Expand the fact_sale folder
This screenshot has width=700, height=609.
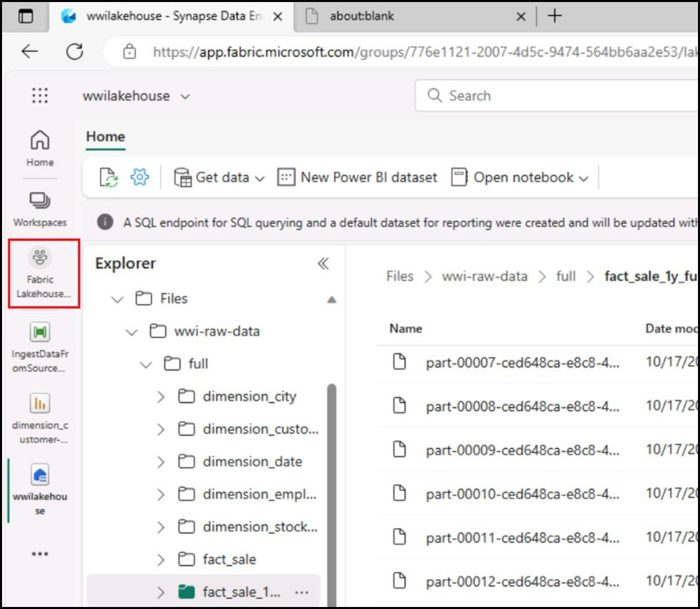161,560
